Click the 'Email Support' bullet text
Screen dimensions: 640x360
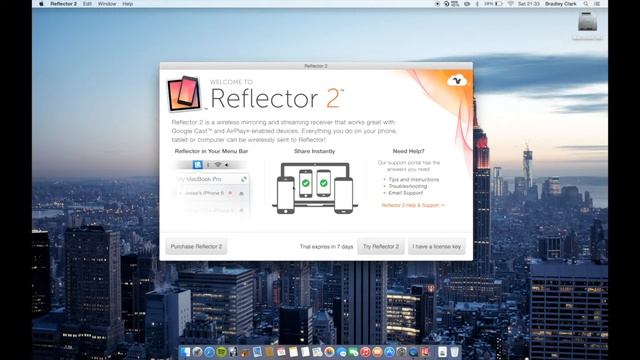[x=405, y=193]
